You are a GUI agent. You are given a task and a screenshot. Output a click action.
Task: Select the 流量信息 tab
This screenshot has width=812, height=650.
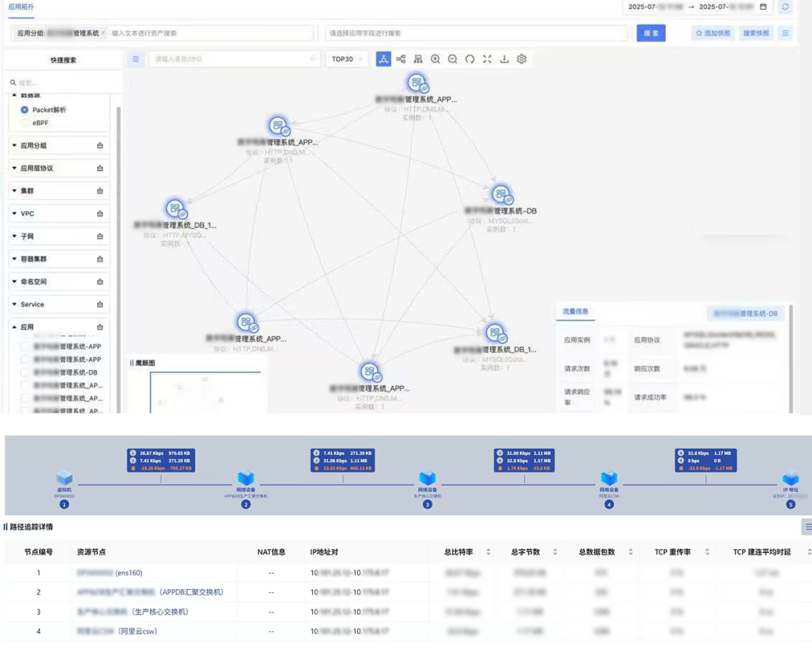click(575, 311)
